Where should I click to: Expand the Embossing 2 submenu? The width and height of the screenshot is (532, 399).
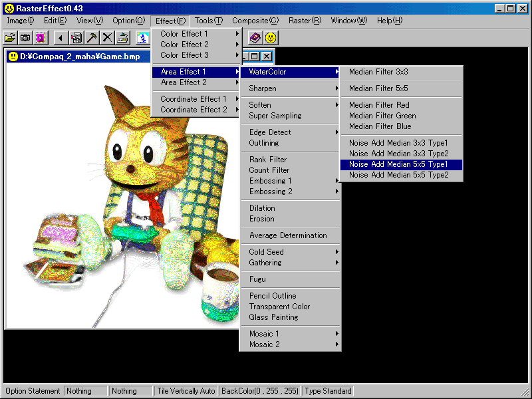(291, 192)
